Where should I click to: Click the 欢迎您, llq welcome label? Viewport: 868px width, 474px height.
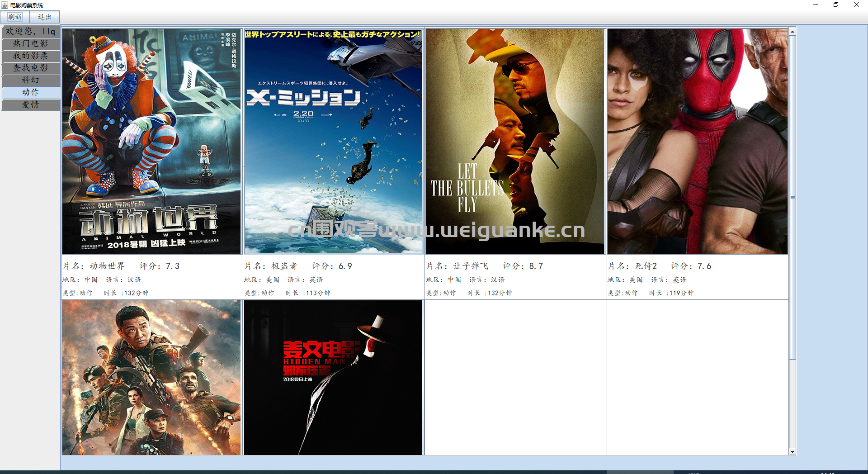coord(31,31)
